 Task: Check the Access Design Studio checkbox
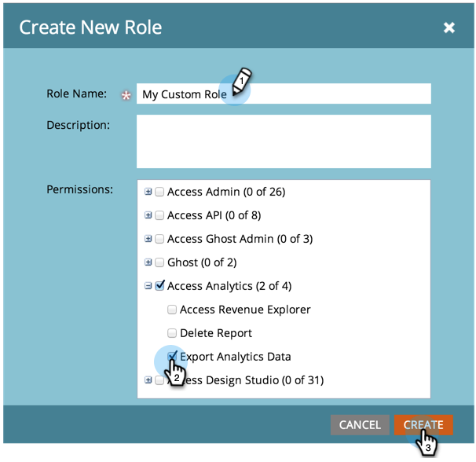click(x=159, y=380)
